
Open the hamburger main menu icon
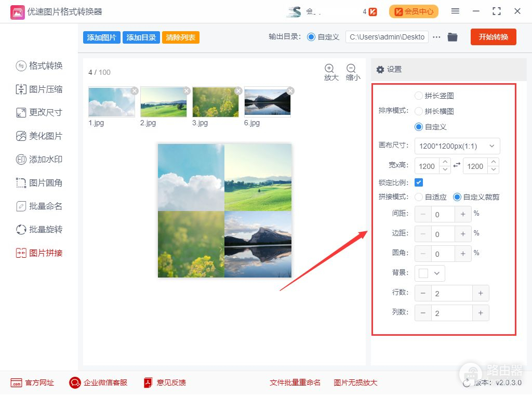(x=455, y=11)
